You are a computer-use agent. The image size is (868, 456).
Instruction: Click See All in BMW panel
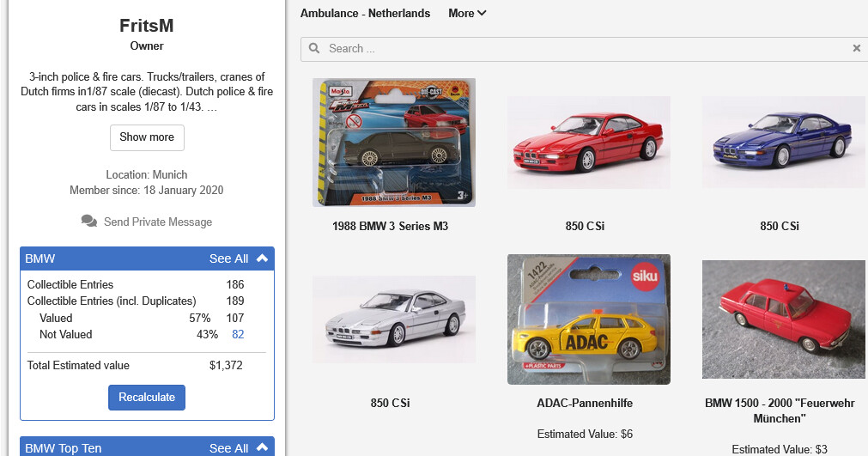[x=228, y=258]
